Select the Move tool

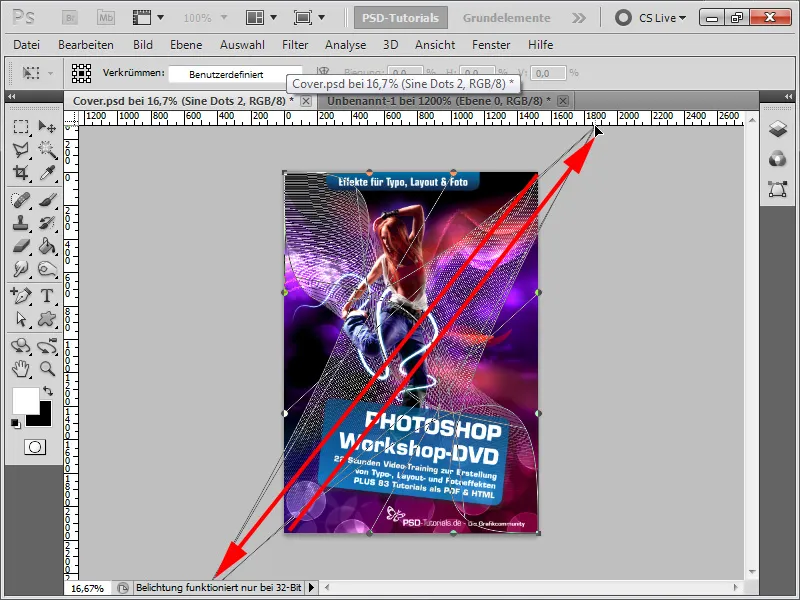[47, 126]
